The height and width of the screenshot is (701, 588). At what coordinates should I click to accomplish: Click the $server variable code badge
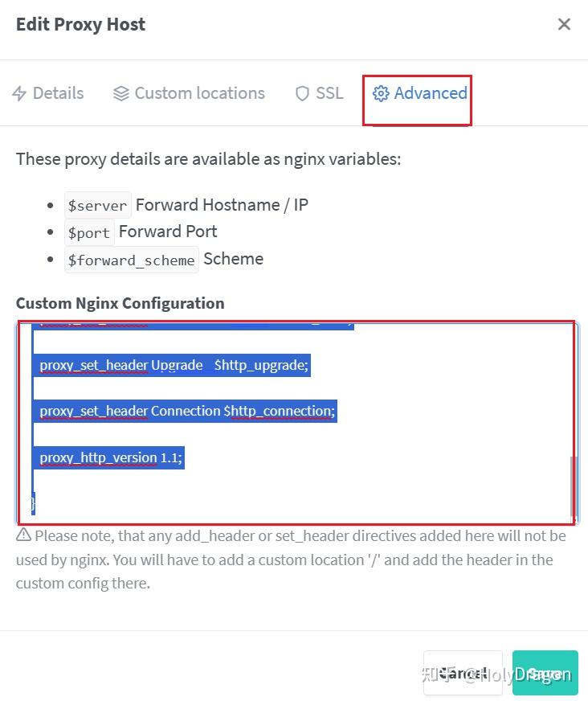[x=97, y=205]
